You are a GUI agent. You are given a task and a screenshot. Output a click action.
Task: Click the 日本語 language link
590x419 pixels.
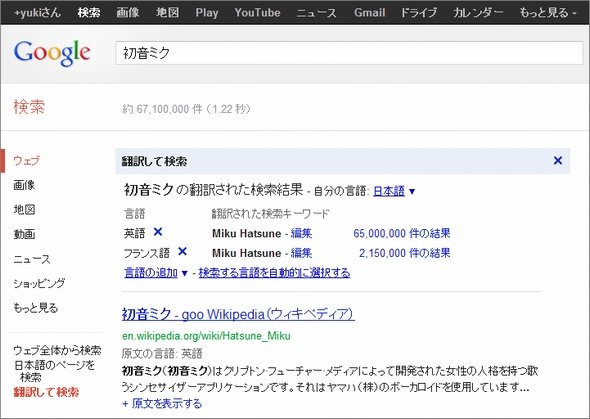pos(389,191)
